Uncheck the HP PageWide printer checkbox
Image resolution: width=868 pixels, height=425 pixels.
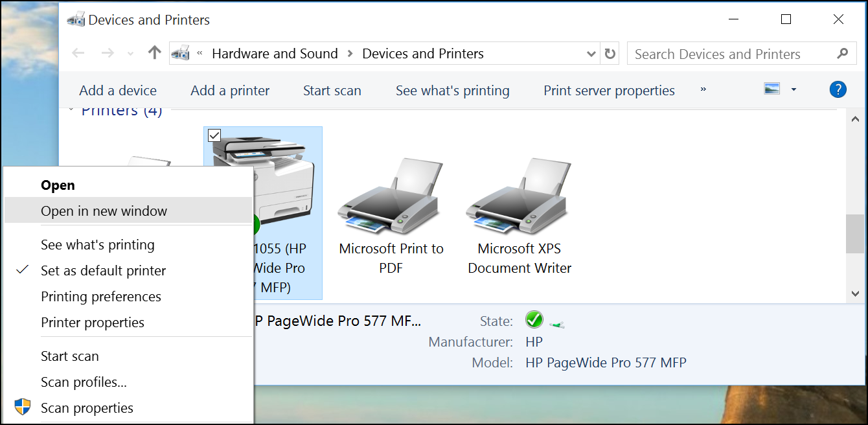214,135
